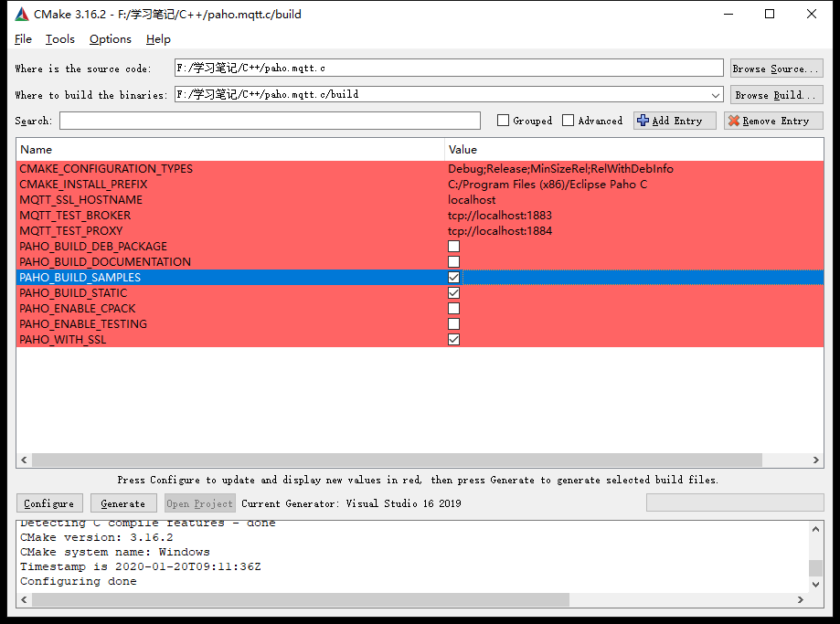This screenshot has height=624, width=840.
Task: Click value tcp://localhost:1884
Action: [500, 231]
